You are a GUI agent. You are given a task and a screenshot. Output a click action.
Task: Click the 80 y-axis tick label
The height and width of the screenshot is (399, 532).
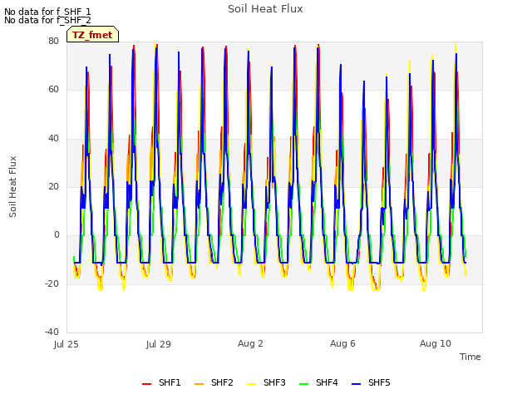point(53,41)
